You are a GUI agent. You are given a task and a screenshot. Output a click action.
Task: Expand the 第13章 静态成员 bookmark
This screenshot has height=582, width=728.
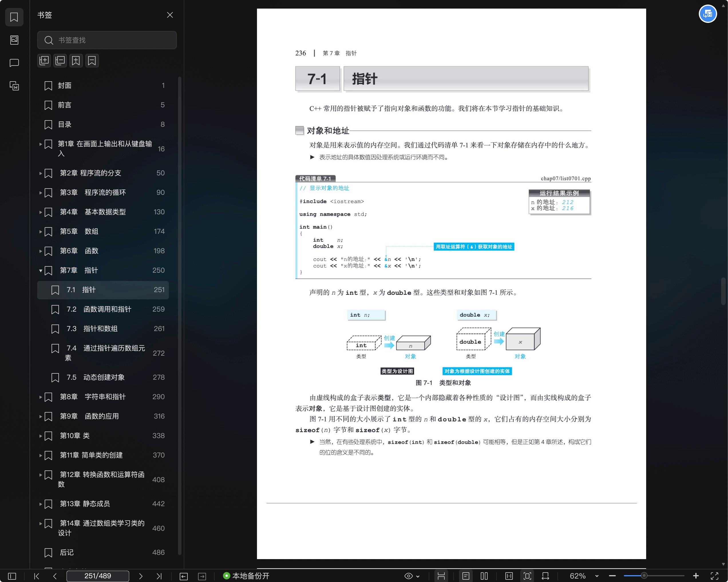pyautogui.click(x=41, y=504)
